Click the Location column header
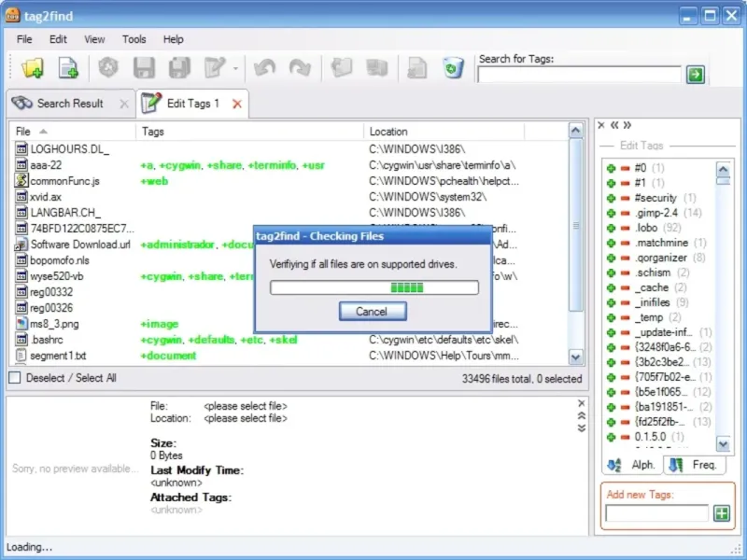The image size is (747, 560). (444, 132)
